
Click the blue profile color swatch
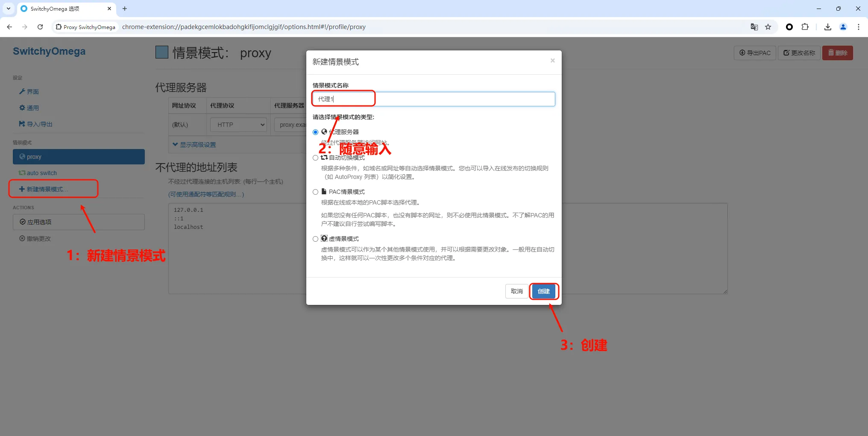(x=162, y=52)
